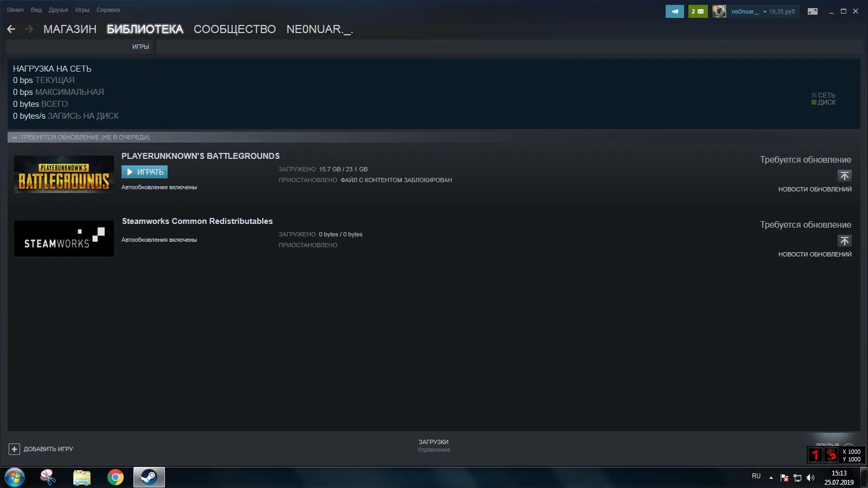Go to the СООБЩЕСТВО section

click(x=235, y=29)
